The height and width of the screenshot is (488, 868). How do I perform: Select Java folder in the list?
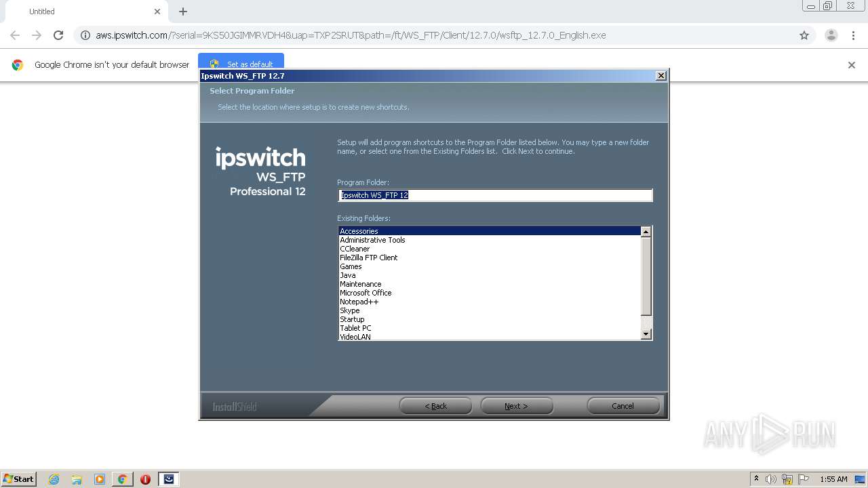pos(490,275)
